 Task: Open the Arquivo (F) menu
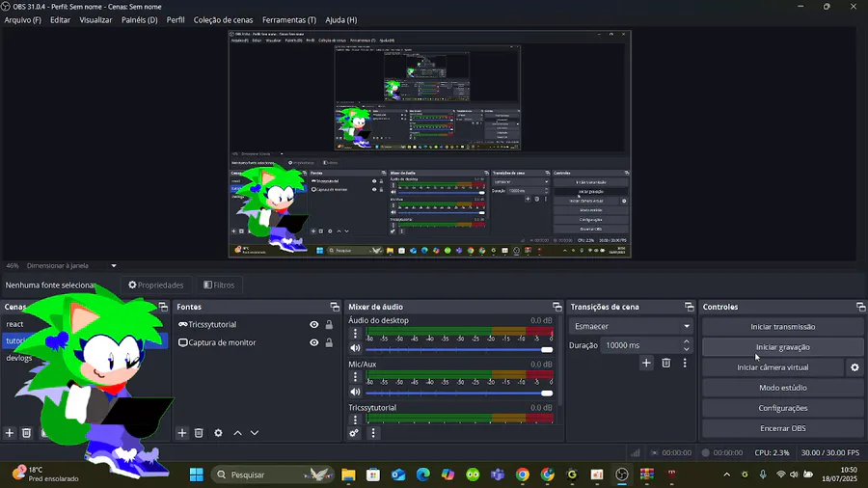coord(23,20)
